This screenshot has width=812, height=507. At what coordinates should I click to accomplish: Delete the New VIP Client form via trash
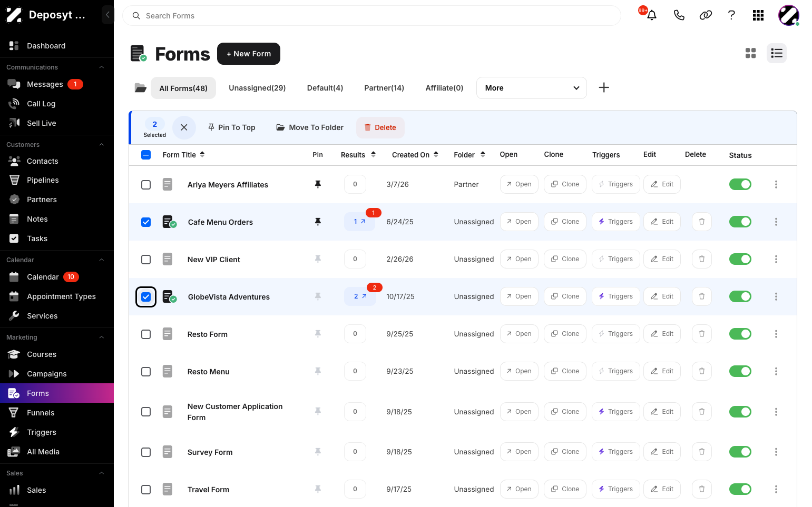tap(702, 259)
